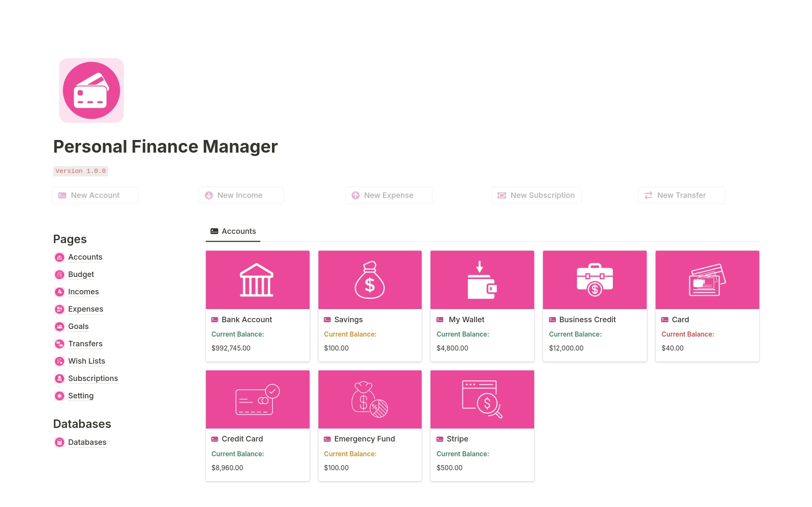The height and width of the screenshot is (507, 812).
Task: Open the Bank Account card cover image
Action: pyautogui.click(x=257, y=280)
